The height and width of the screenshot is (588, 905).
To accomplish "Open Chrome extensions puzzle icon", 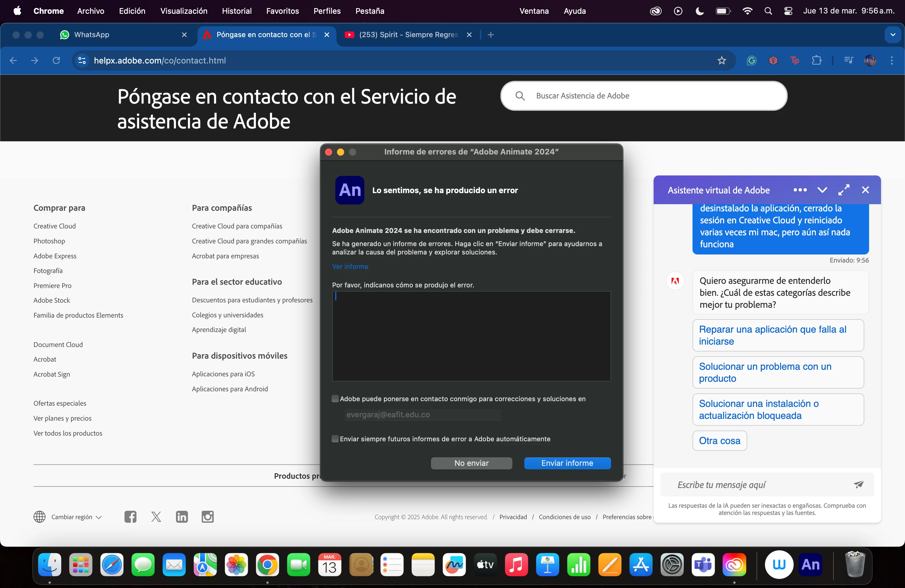I will pos(816,60).
